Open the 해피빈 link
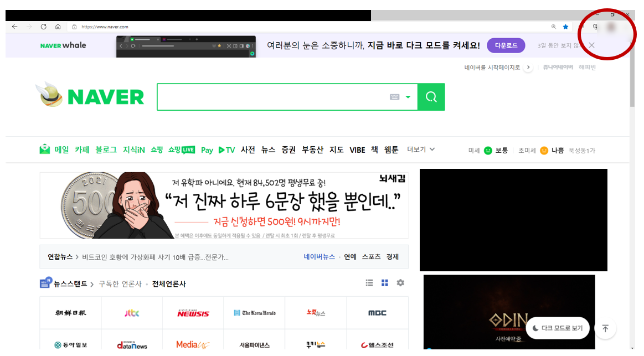This screenshot has width=644, height=356. coord(587,67)
